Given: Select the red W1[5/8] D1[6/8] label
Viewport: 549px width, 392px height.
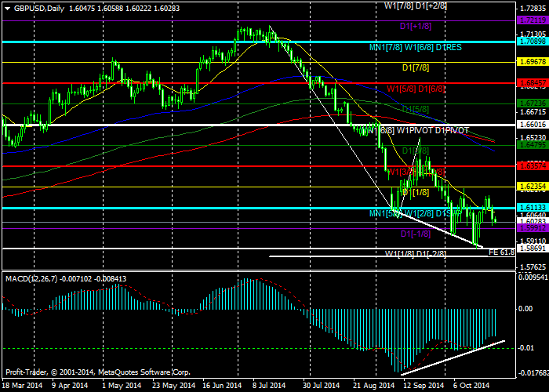Looking at the screenshot, I should pyautogui.click(x=416, y=89).
